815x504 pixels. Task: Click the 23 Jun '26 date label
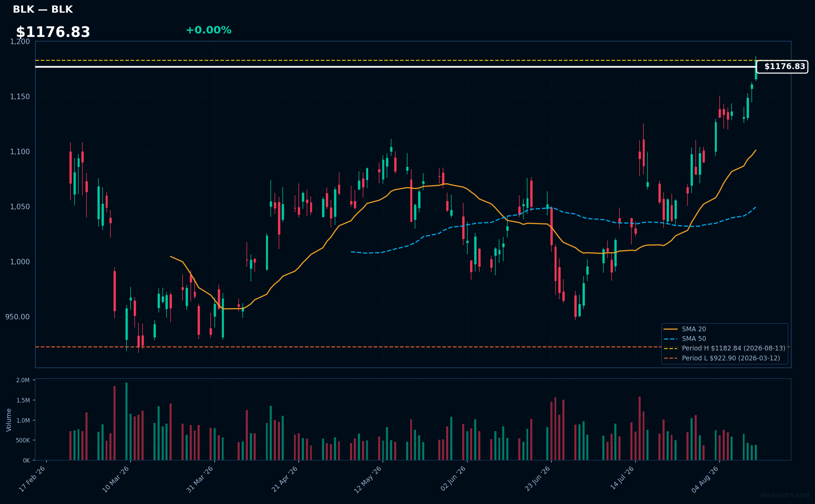[x=537, y=479]
